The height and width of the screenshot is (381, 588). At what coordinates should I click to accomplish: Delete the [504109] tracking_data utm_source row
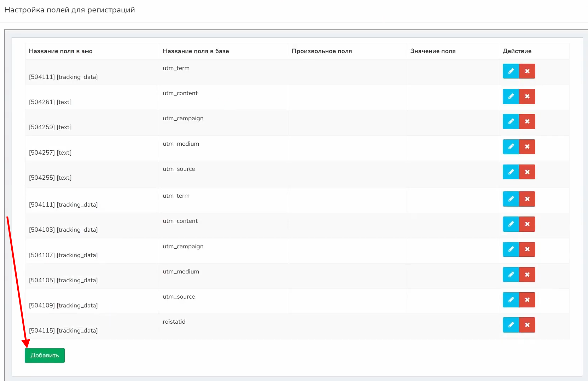pos(527,300)
